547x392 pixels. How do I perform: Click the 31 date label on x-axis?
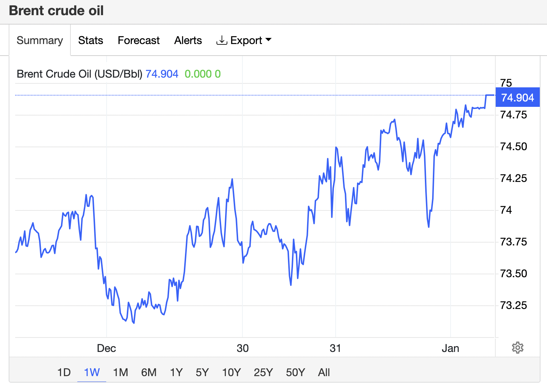click(335, 348)
